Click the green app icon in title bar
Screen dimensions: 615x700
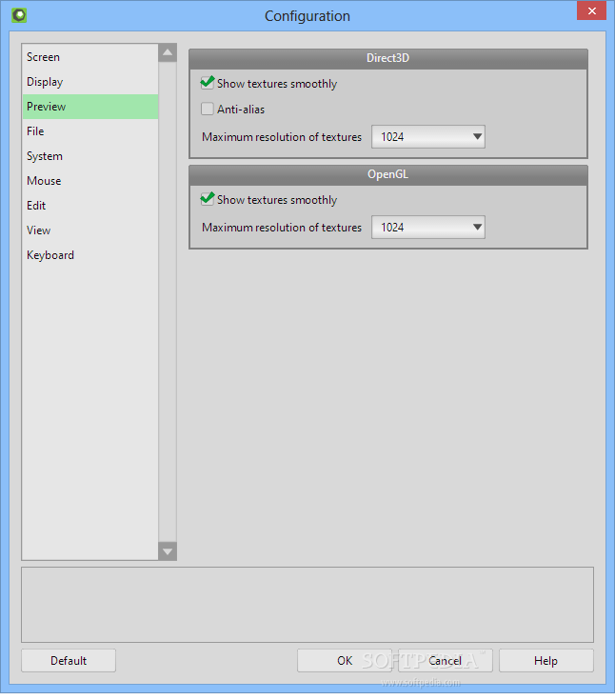pos(19,15)
